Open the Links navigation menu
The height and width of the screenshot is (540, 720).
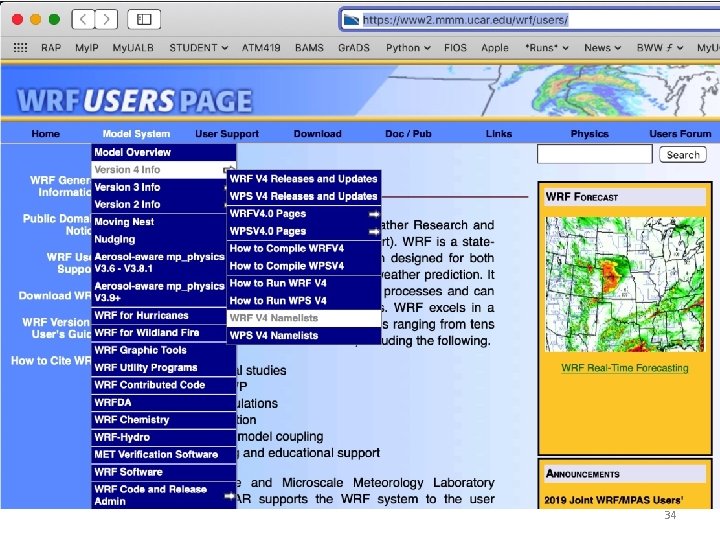pos(499,134)
